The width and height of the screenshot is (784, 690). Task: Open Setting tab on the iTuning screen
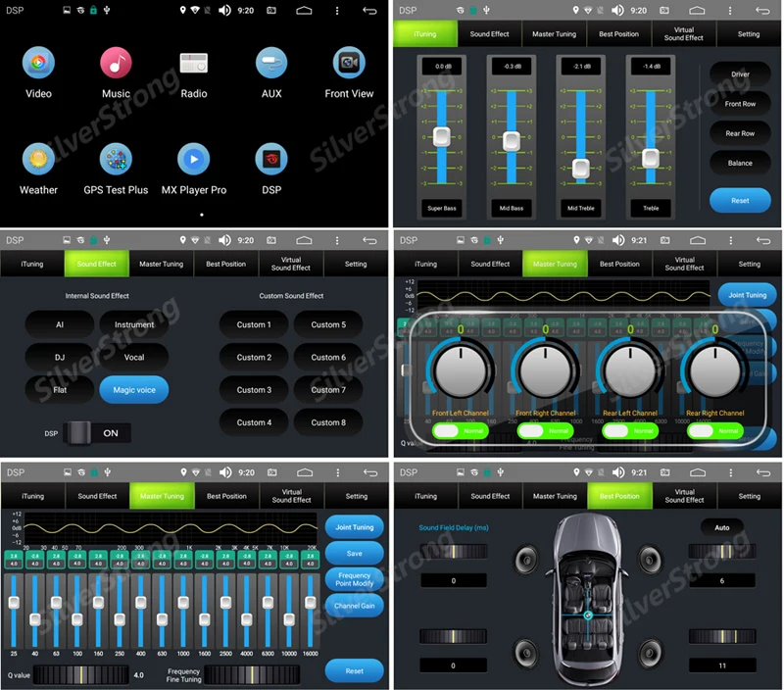click(749, 34)
